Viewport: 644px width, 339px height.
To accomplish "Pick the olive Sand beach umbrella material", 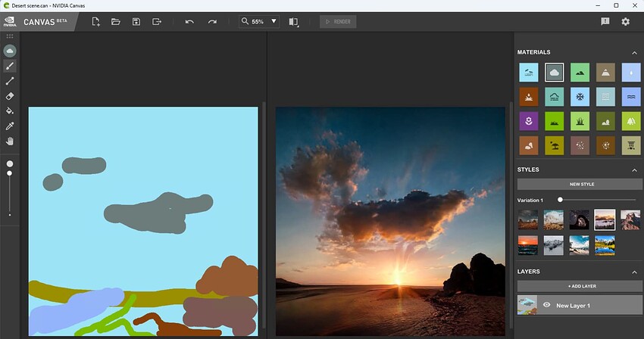I will [554, 145].
